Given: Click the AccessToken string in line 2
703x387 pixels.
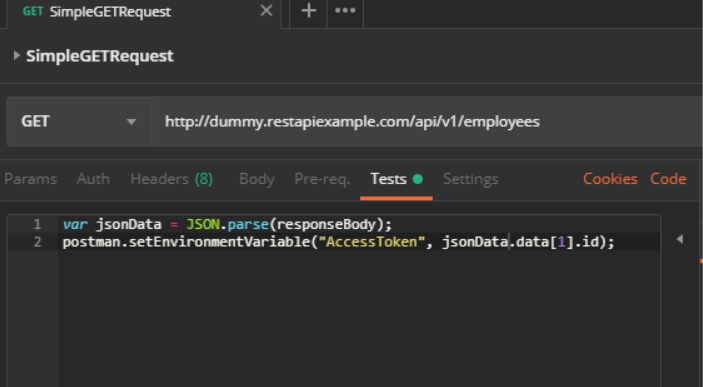Looking at the screenshot, I should (x=371, y=242).
